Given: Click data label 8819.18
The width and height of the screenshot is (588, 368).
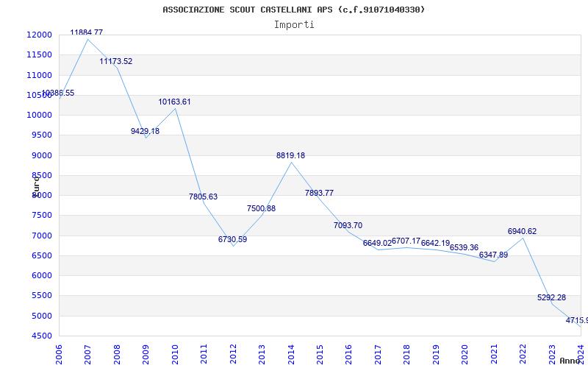Looking at the screenshot, I should tap(290, 155).
